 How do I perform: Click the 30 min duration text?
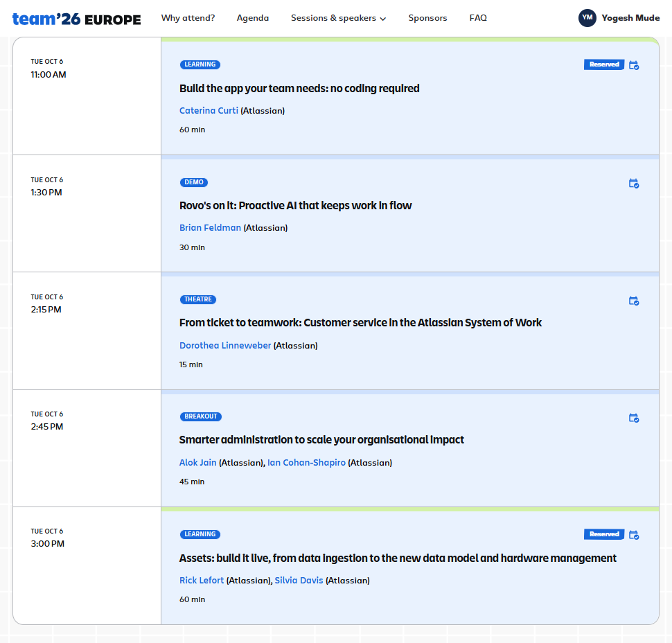click(192, 247)
